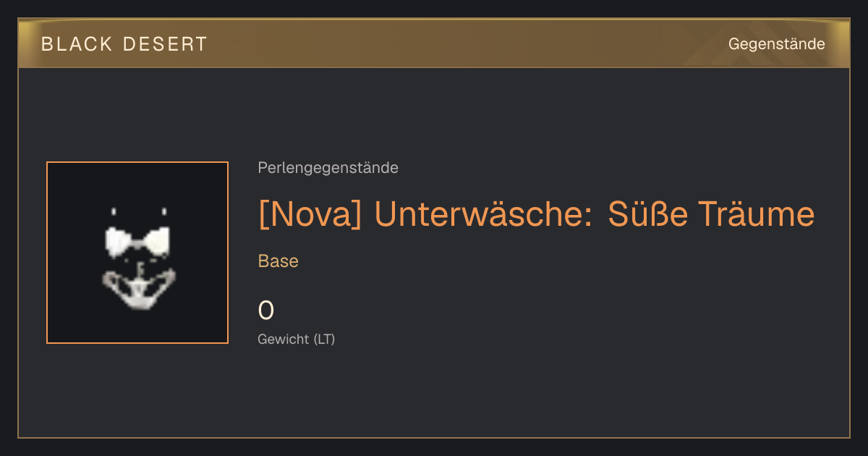868x456 pixels.
Task: Click the BLACK DESERT logo text
Action: pyautogui.click(x=124, y=44)
